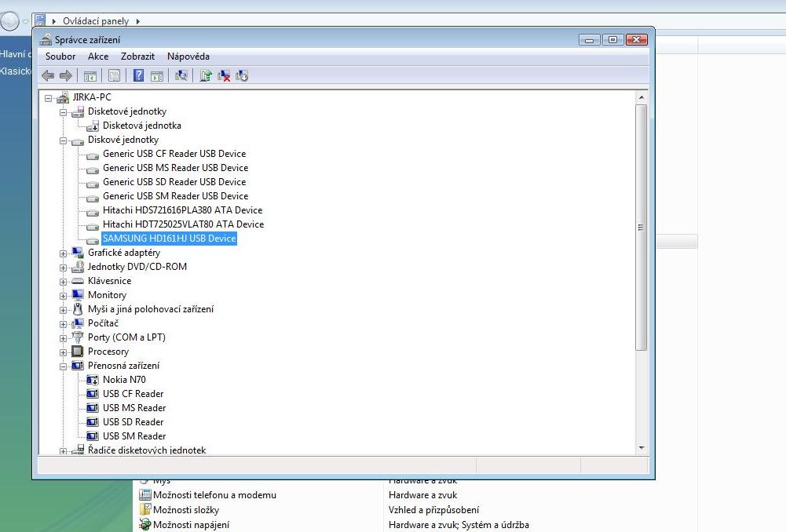The width and height of the screenshot is (786, 532).
Task: Click the Monitory category icon
Action: 78,294
